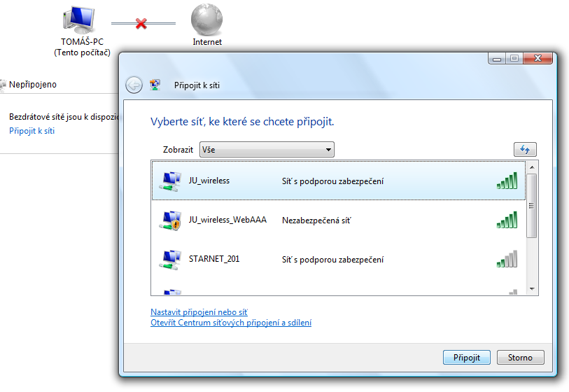
Task: Close the Připojit k síti dialog
Action: click(538, 58)
